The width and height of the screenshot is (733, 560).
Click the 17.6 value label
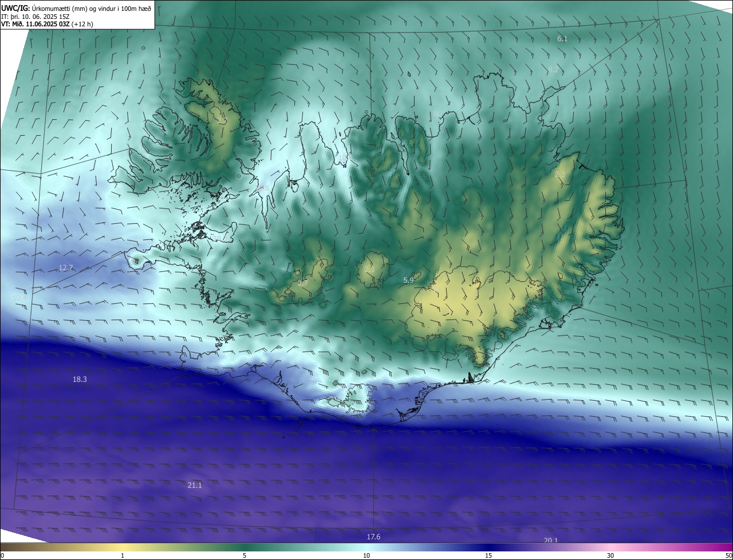[x=373, y=537]
